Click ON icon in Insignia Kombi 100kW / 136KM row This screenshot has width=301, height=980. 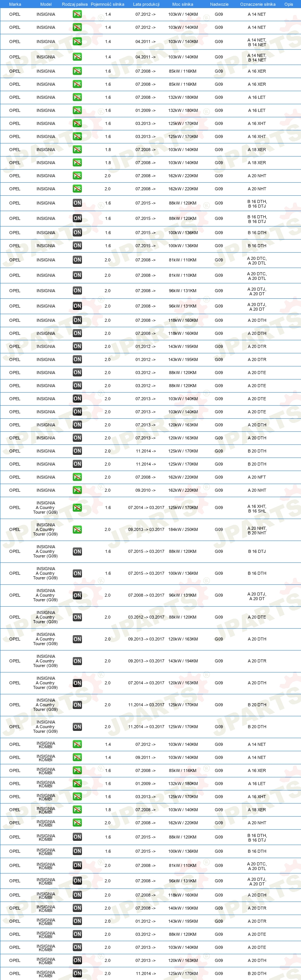(x=77, y=851)
